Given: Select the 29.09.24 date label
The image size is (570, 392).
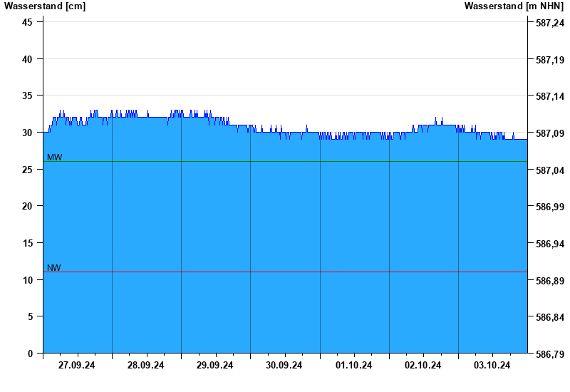Looking at the screenshot, I should click(215, 365).
